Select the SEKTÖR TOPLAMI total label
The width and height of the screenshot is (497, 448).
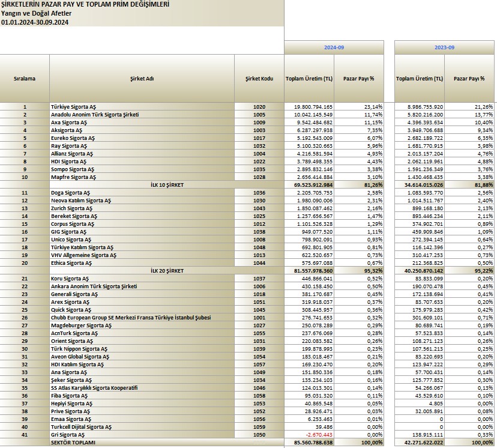73,443
